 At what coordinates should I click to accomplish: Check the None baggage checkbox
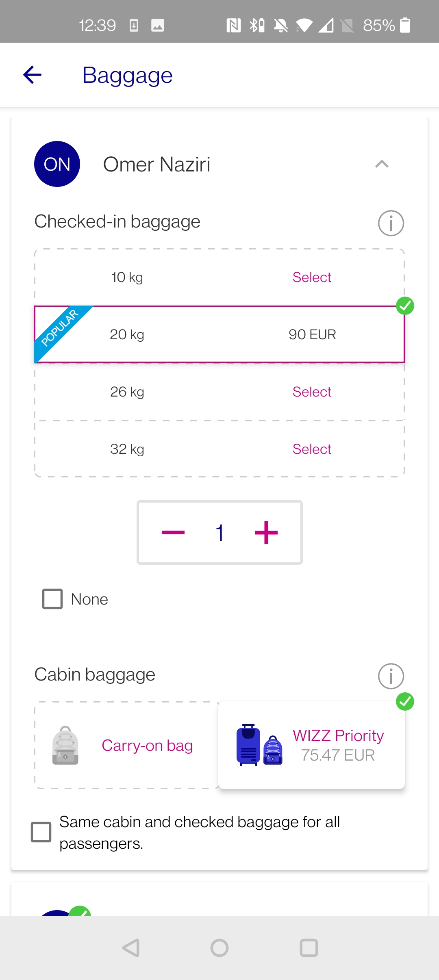click(52, 599)
